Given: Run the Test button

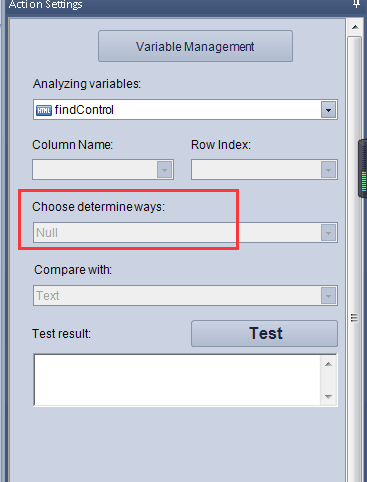Looking at the screenshot, I should pyautogui.click(x=264, y=333).
